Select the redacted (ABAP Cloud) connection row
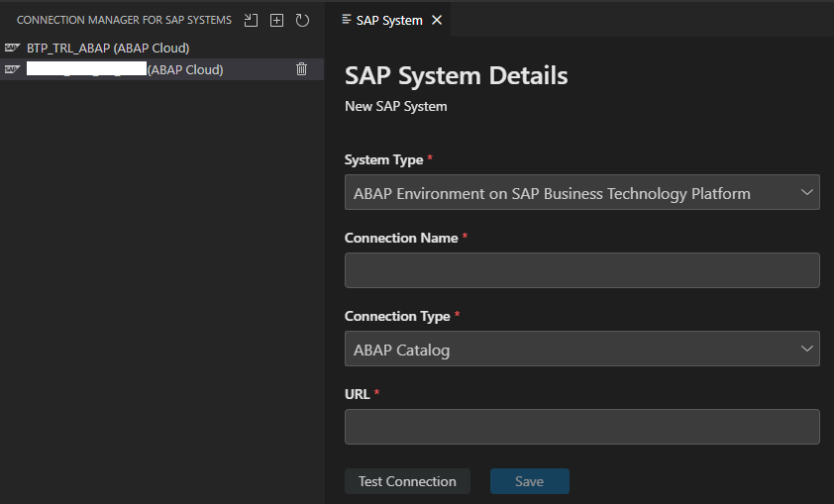Viewport: 834px width, 504px height. tap(161, 69)
